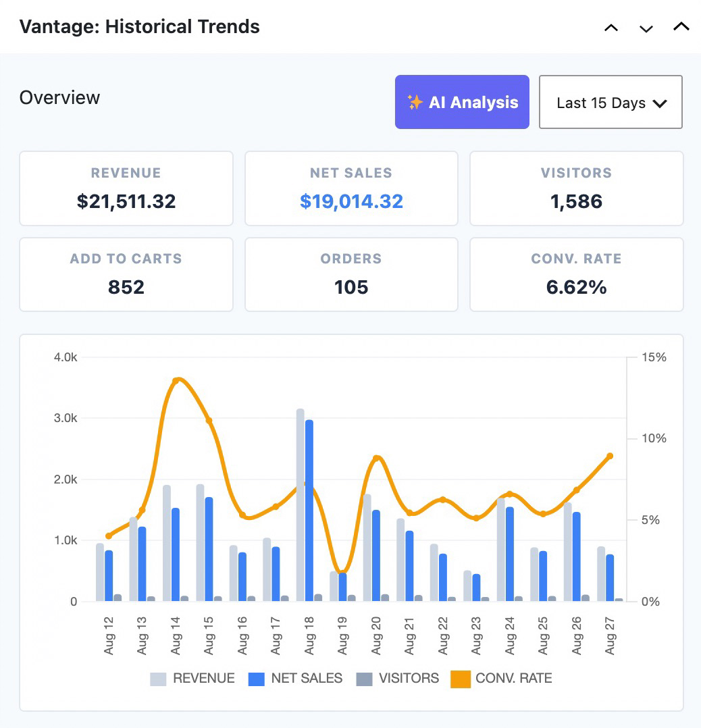Click the Aug 18 revenue bar

pyautogui.click(x=301, y=505)
